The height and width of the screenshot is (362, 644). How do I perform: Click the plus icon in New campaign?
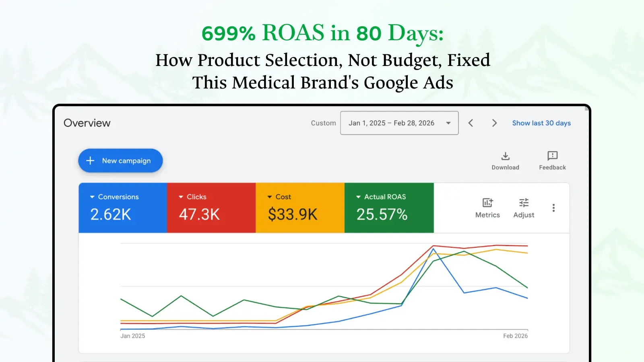point(91,160)
